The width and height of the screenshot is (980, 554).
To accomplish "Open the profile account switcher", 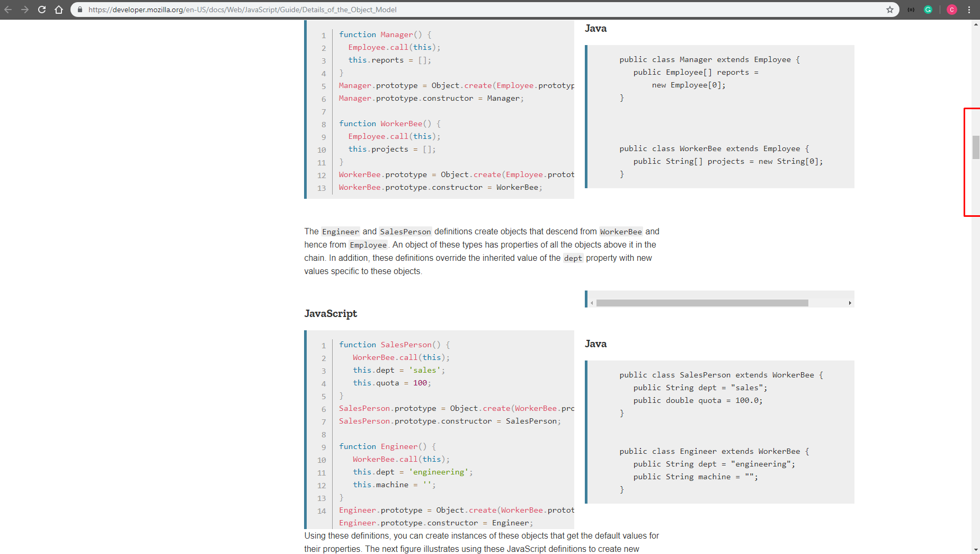I will tap(952, 9).
